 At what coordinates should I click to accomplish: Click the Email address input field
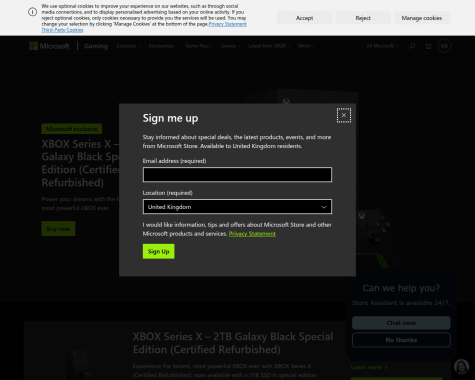tap(237, 175)
